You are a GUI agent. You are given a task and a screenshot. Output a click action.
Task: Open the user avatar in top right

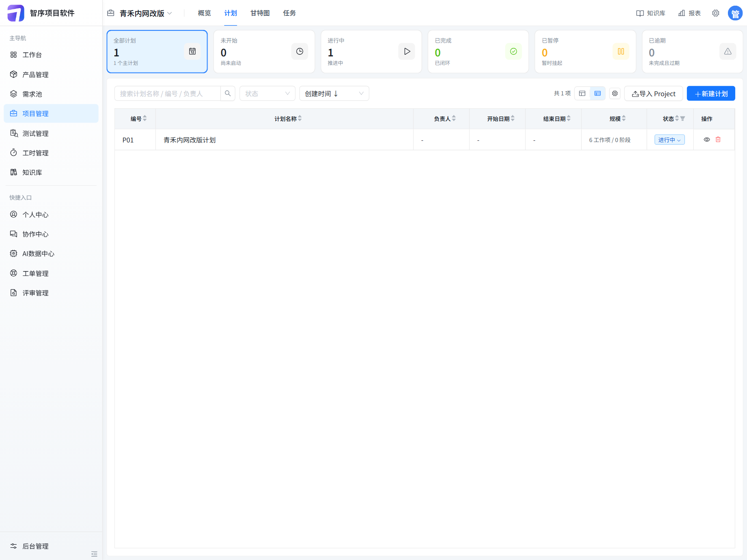735,13
